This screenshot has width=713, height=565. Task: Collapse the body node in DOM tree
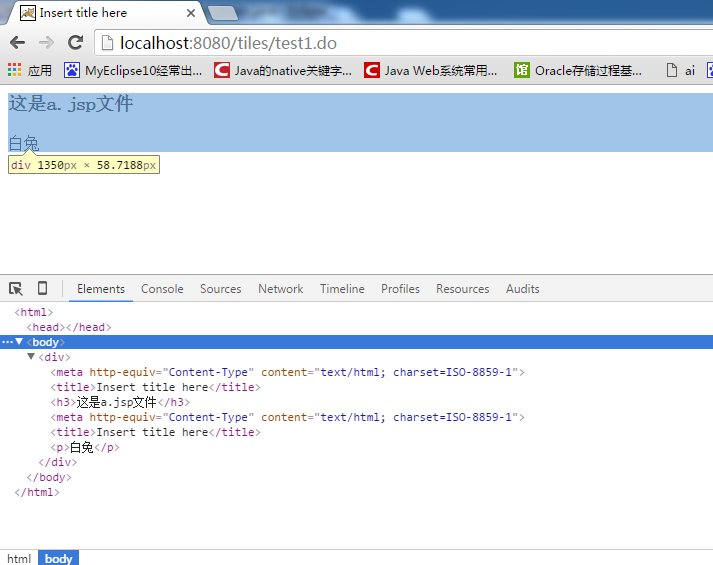pyautogui.click(x=19, y=342)
